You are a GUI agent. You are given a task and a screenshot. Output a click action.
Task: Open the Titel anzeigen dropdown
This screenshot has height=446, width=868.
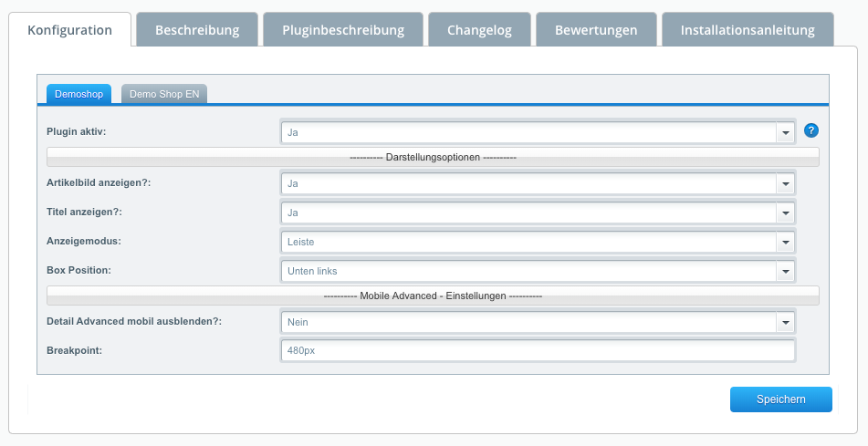point(539,213)
